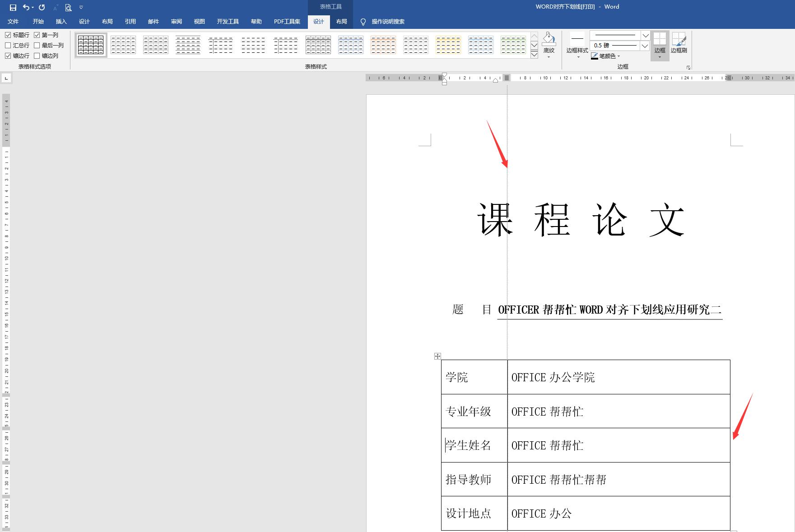Screen dimensions: 795x532
Task: Switch to the 视图 tab
Action: point(200,22)
